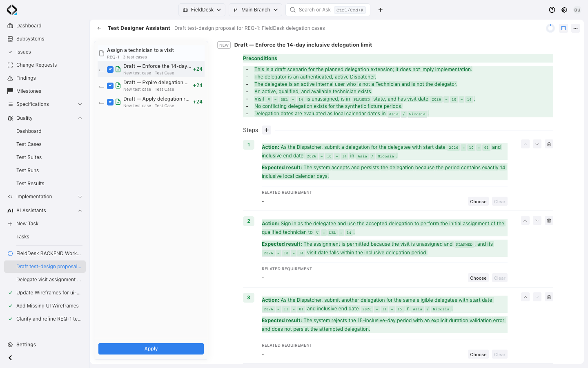Delete step 3 with trash icon
The width and height of the screenshot is (588, 368).
(549, 297)
